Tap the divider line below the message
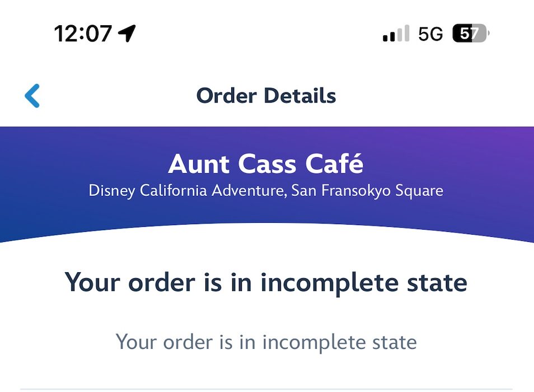This screenshot has width=534, height=392. 266,389
